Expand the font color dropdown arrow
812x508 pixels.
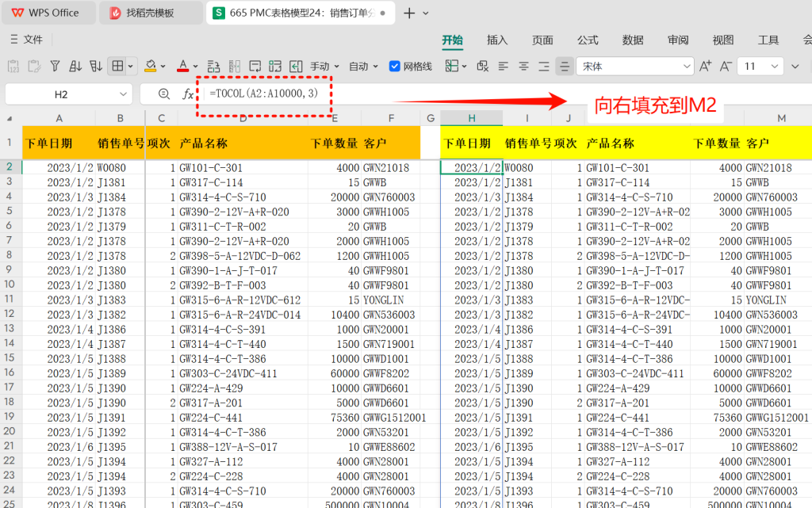click(x=195, y=67)
